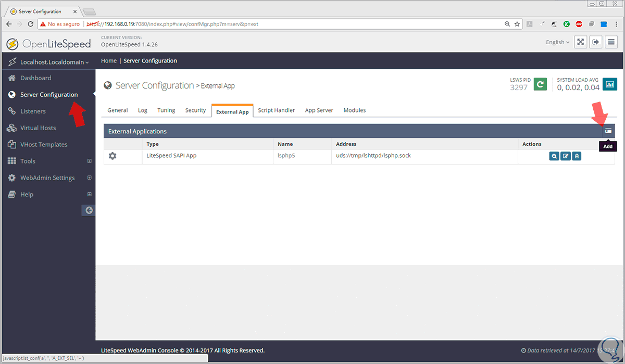Click the 'No es seguro' security warning

pos(60,24)
